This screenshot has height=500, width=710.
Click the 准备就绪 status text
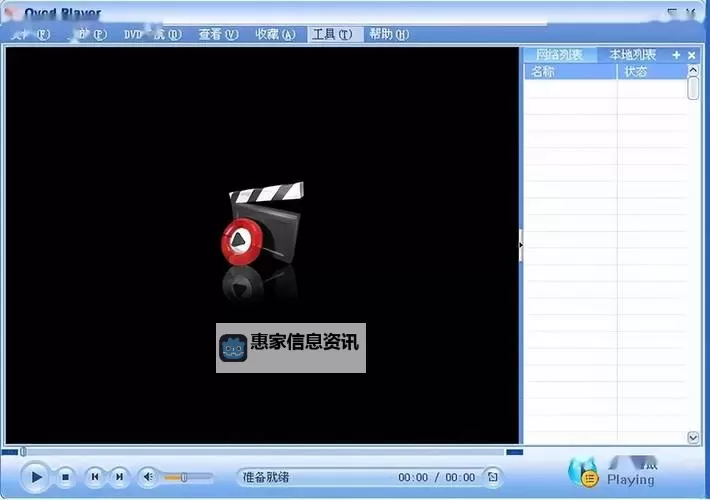(266, 477)
